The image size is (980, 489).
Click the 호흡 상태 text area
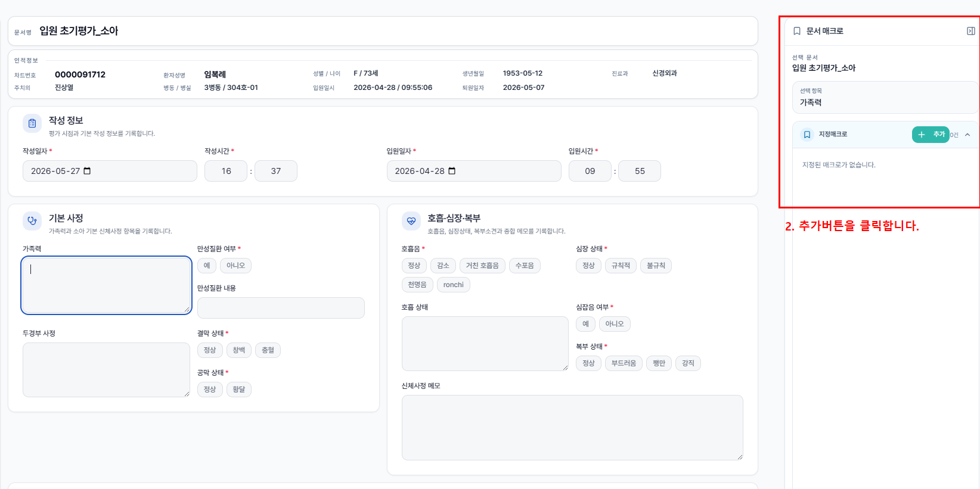pyautogui.click(x=485, y=344)
